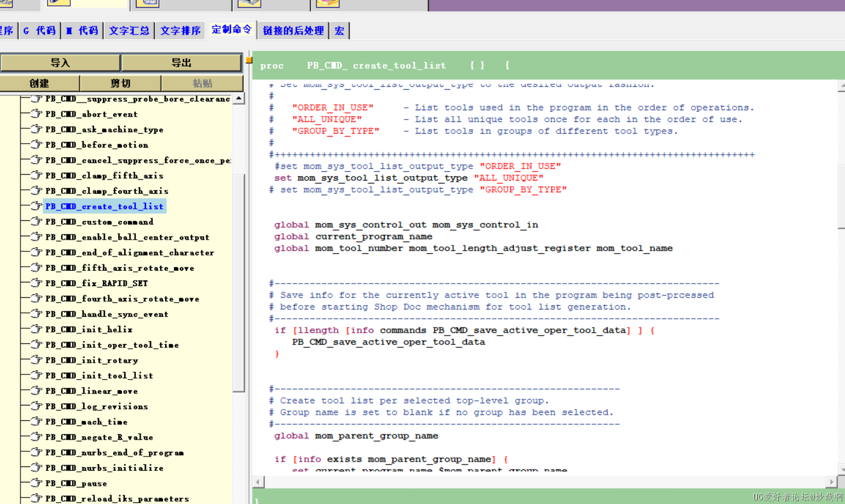
Task: Click the #set ... "ORDER_IN_USE" commented line
Action: pos(417,166)
